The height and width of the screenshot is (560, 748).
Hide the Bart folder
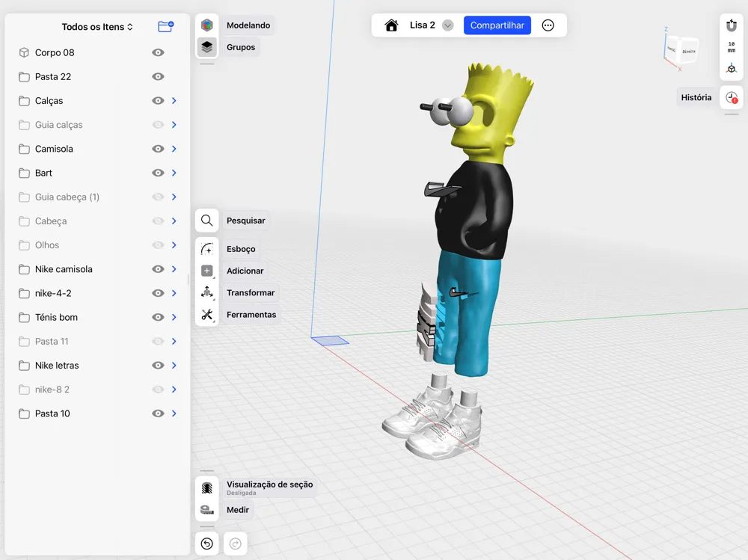[158, 173]
